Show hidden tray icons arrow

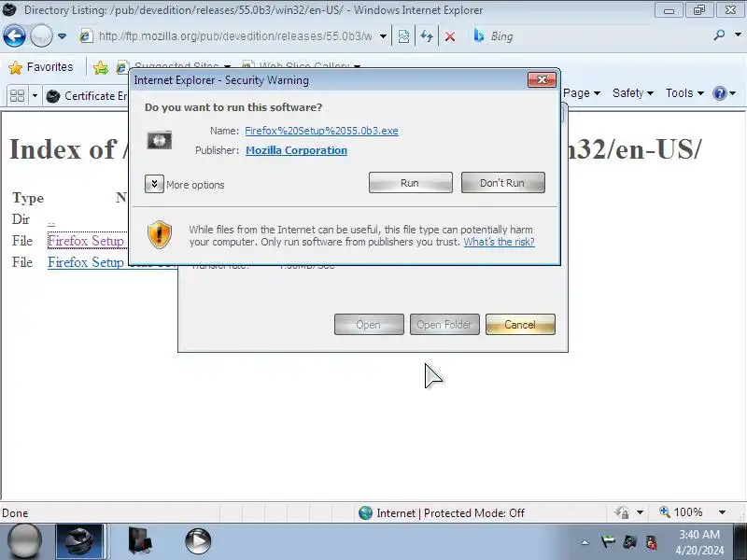(585, 542)
